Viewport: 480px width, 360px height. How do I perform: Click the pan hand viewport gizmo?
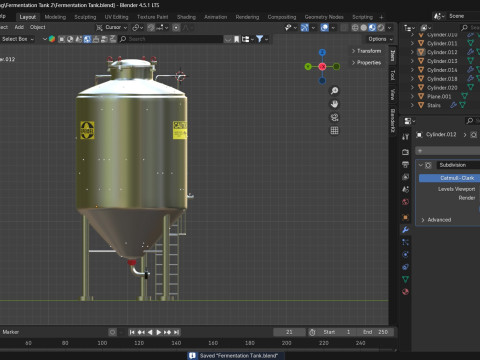[334, 104]
